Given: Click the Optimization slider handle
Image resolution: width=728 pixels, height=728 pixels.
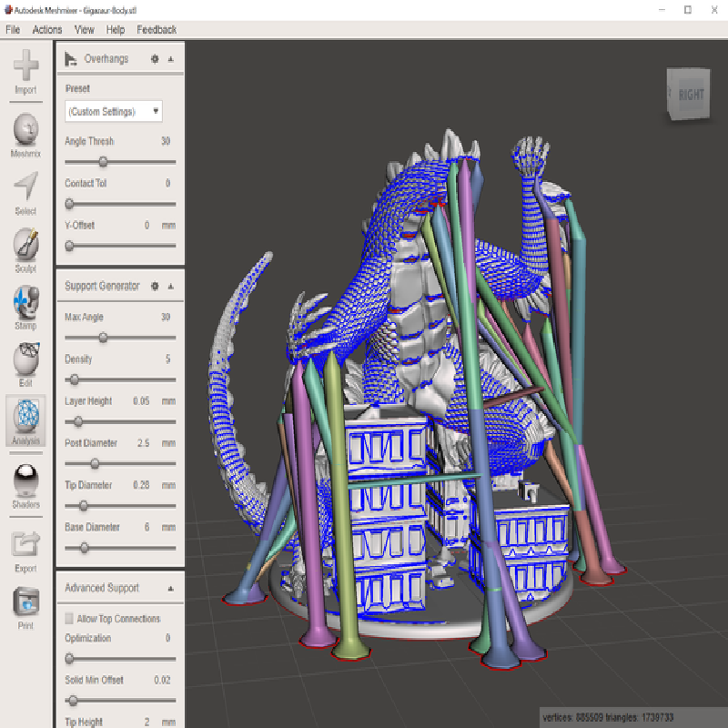Looking at the screenshot, I should 69,658.
